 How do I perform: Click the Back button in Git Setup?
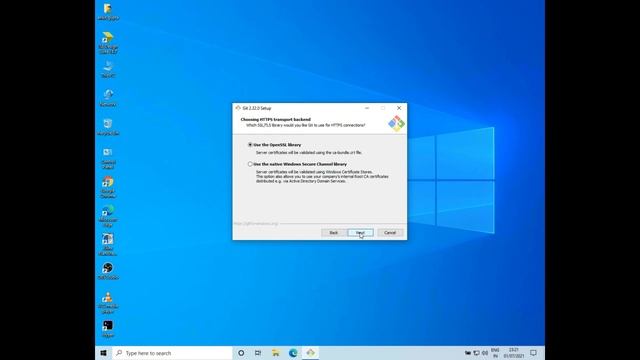tap(333, 233)
